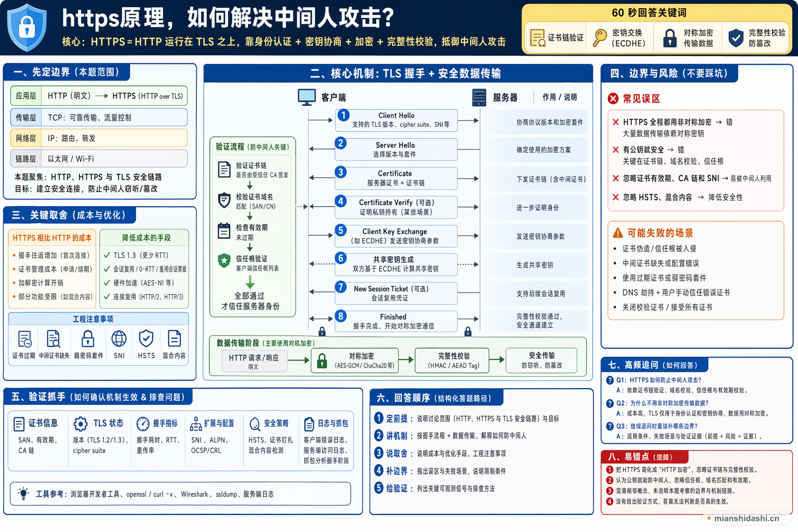This screenshot has height=532, width=798.
Task: Click the key icon beside 密钥交换 (ECDHE)
Action: pyautogui.click(x=600, y=38)
